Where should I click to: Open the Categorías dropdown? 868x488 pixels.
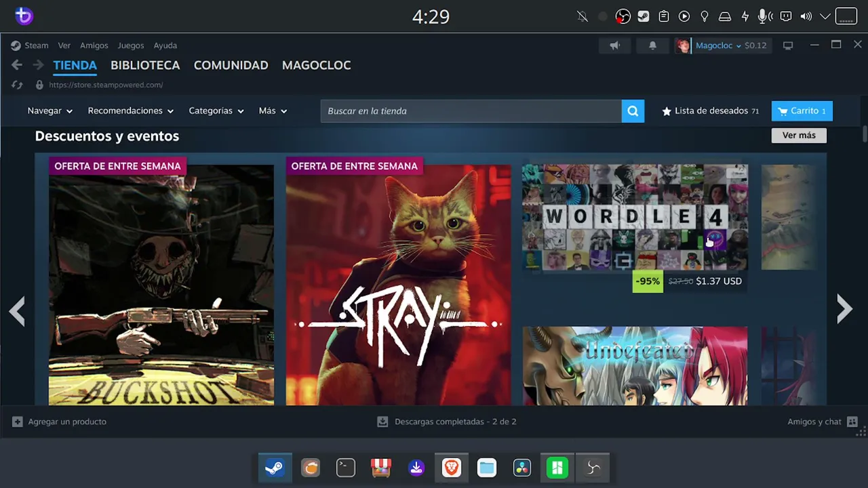click(x=216, y=111)
